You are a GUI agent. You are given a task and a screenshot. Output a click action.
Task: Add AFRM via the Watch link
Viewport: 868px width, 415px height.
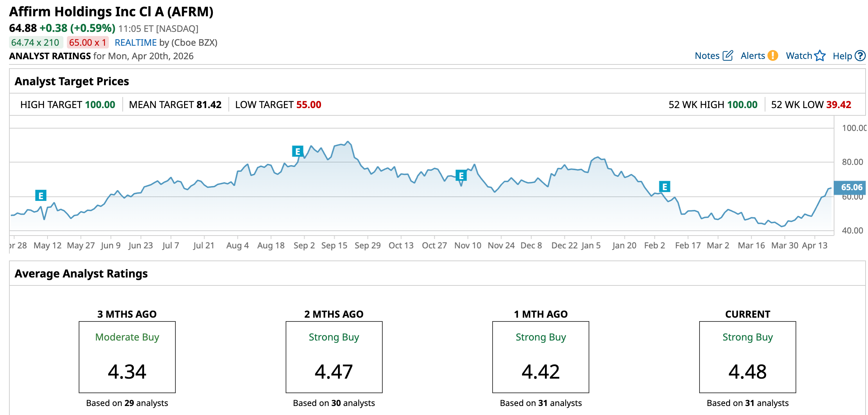(799, 56)
